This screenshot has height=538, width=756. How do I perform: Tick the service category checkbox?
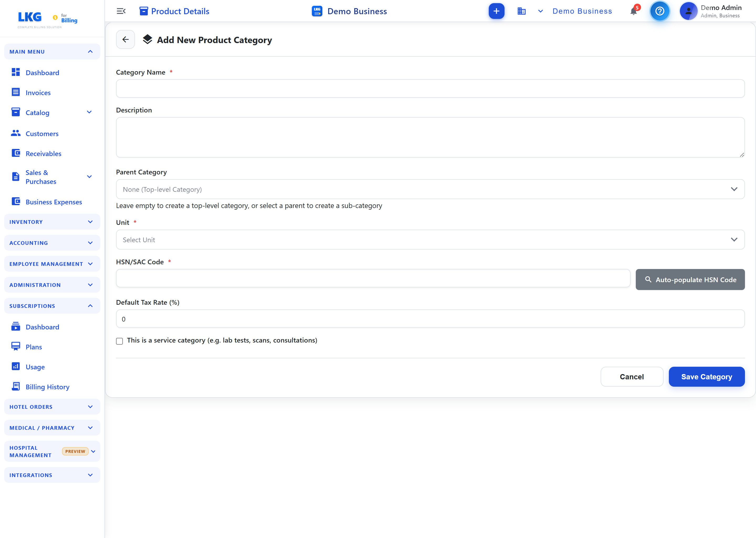click(x=119, y=341)
